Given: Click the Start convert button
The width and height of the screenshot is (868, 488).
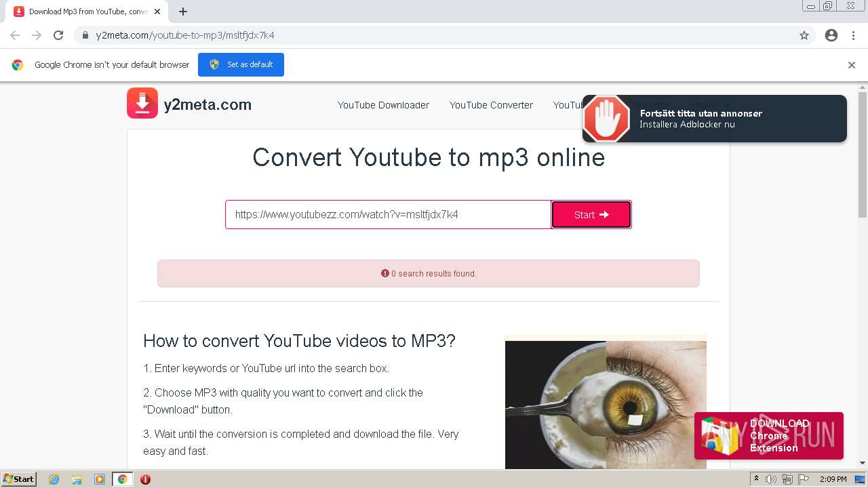Looking at the screenshot, I should (x=591, y=214).
